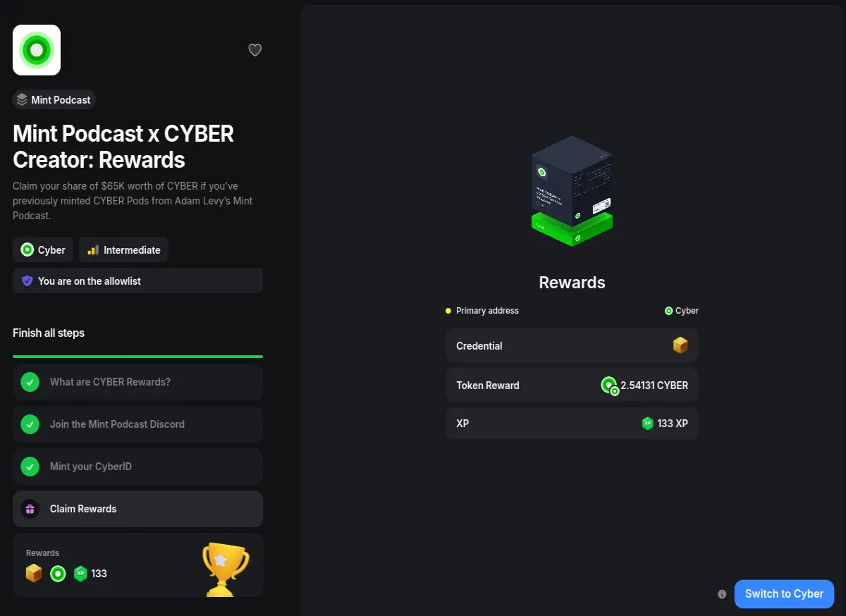Click green token icon in Rewards summary card
846x616 pixels.
coord(58,574)
